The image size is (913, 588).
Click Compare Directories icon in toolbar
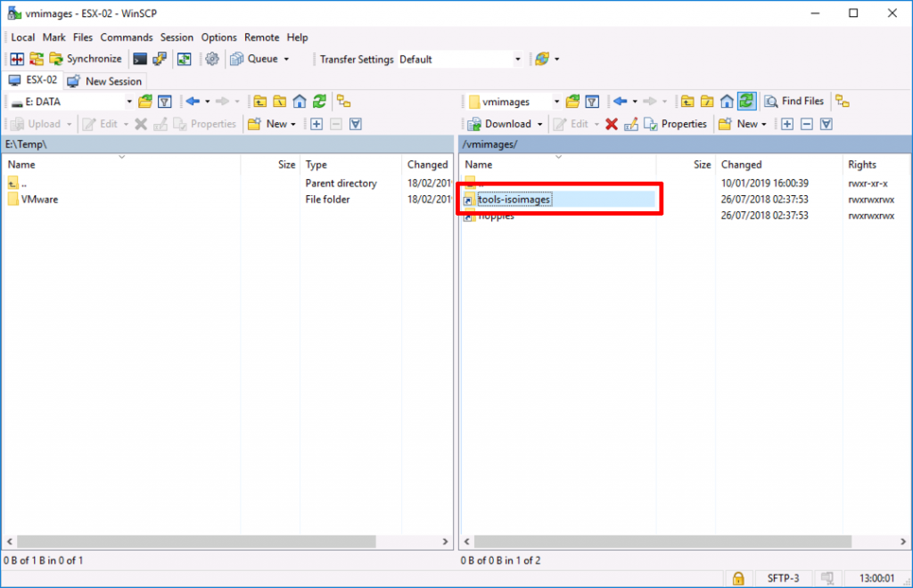tap(18, 59)
